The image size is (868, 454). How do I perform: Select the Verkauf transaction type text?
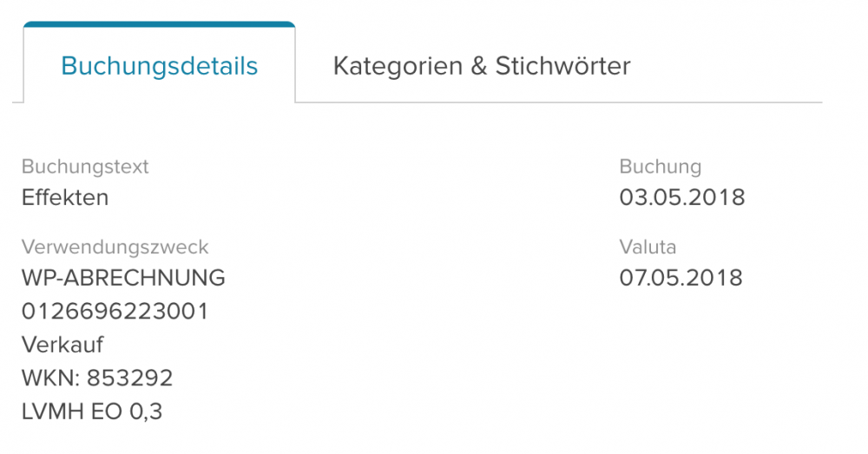pos(62,345)
